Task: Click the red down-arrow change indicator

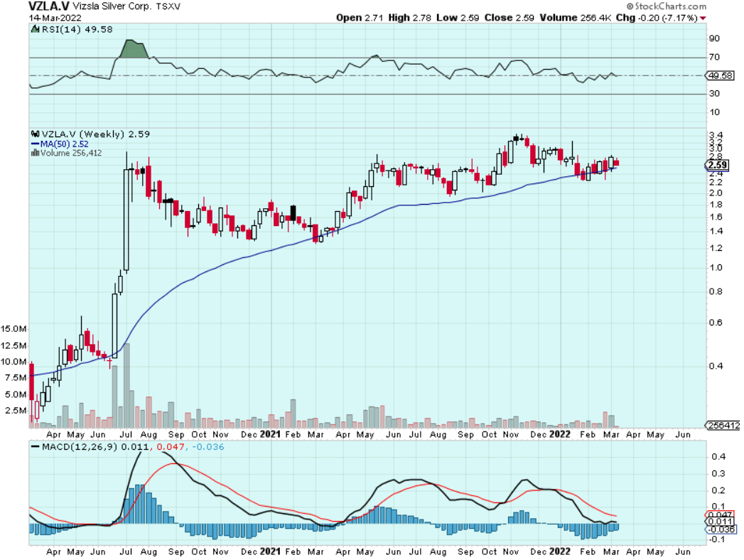Action: pos(703,18)
